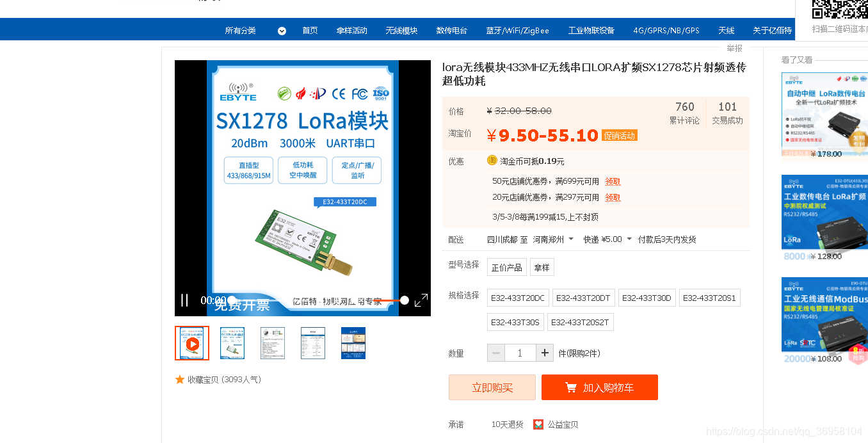View 760 累计评论 reviews
Screen dimensions: 868x443
(x=684, y=113)
